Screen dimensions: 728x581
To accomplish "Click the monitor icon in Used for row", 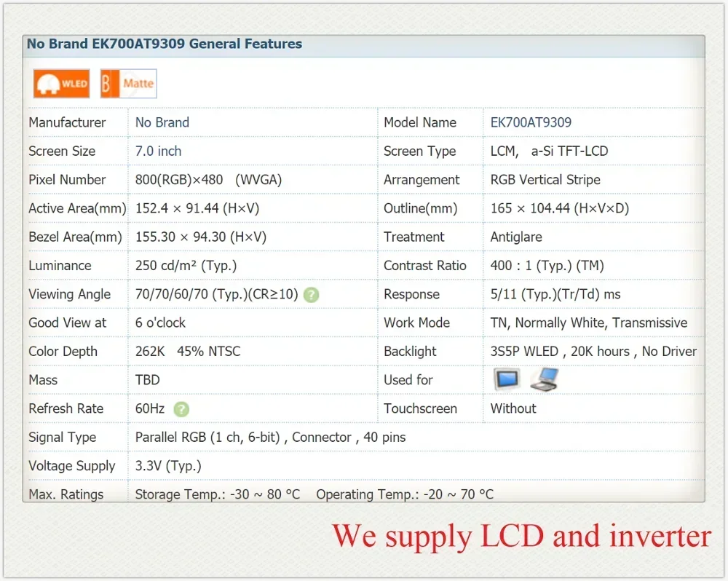I will [x=507, y=379].
